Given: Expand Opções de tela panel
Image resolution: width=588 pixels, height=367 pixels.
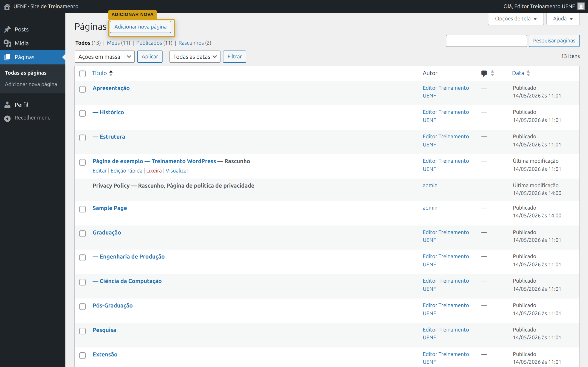Looking at the screenshot, I should click(516, 19).
